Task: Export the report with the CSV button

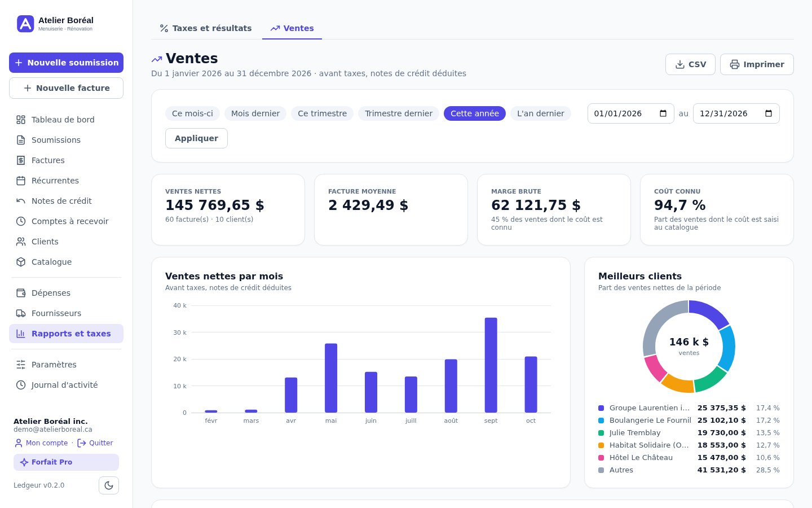Action: click(x=690, y=64)
